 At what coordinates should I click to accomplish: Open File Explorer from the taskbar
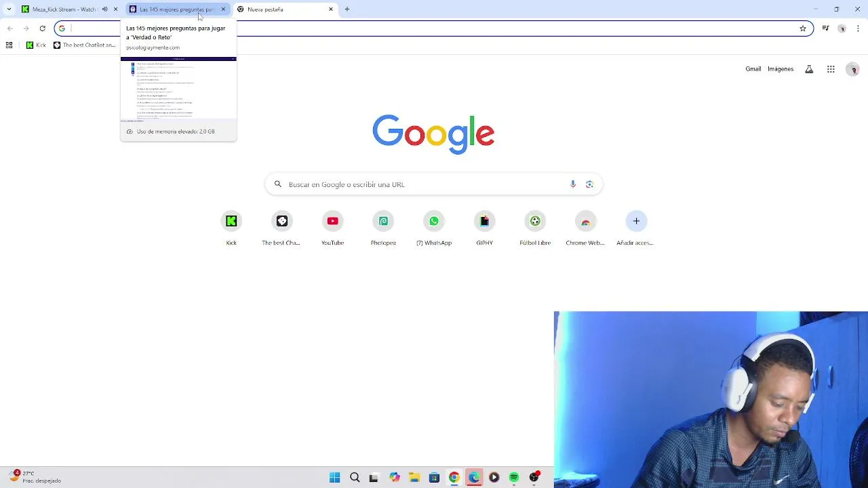[x=414, y=478]
